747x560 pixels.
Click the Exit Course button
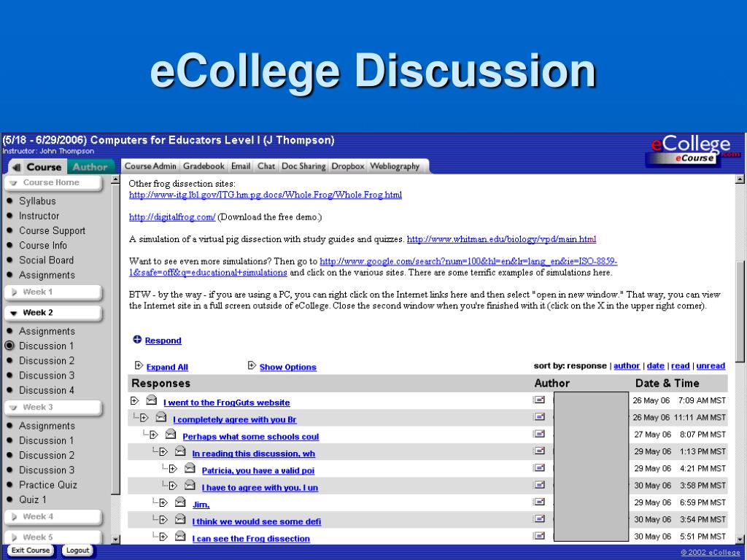tap(31, 551)
